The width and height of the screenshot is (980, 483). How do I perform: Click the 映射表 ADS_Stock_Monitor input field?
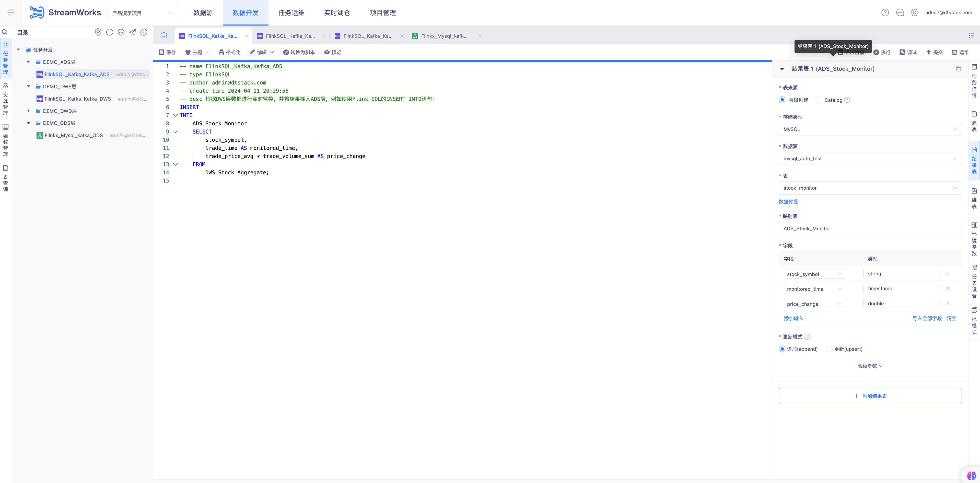(x=870, y=228)
